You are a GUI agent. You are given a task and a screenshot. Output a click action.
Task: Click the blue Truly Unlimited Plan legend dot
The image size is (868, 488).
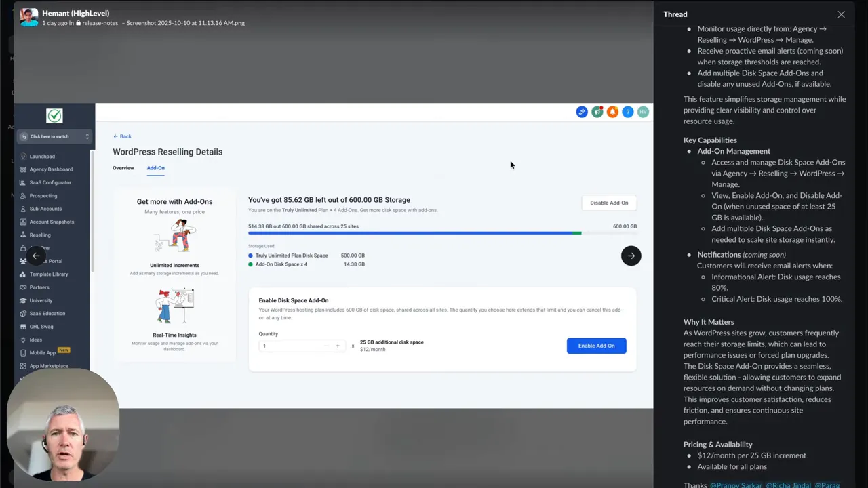click(250, 256)
